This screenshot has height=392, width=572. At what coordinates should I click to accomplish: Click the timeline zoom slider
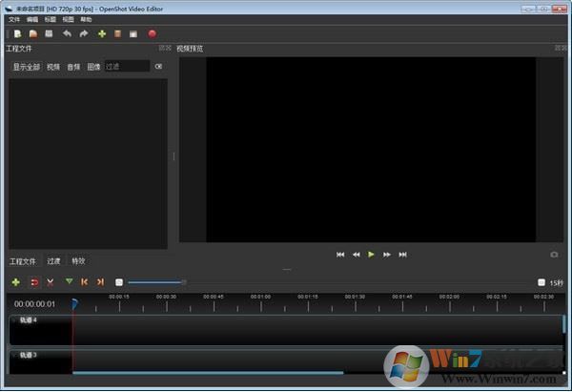(154, 282)
